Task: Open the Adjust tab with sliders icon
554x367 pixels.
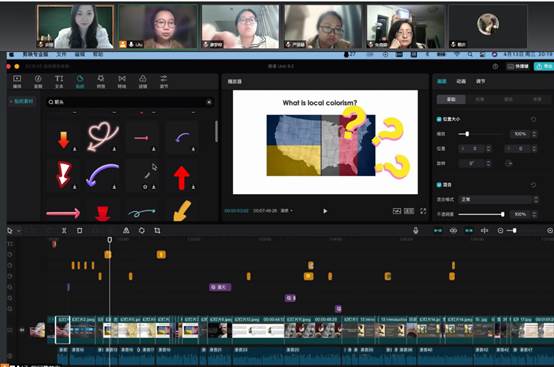Action: coord(164,81)
